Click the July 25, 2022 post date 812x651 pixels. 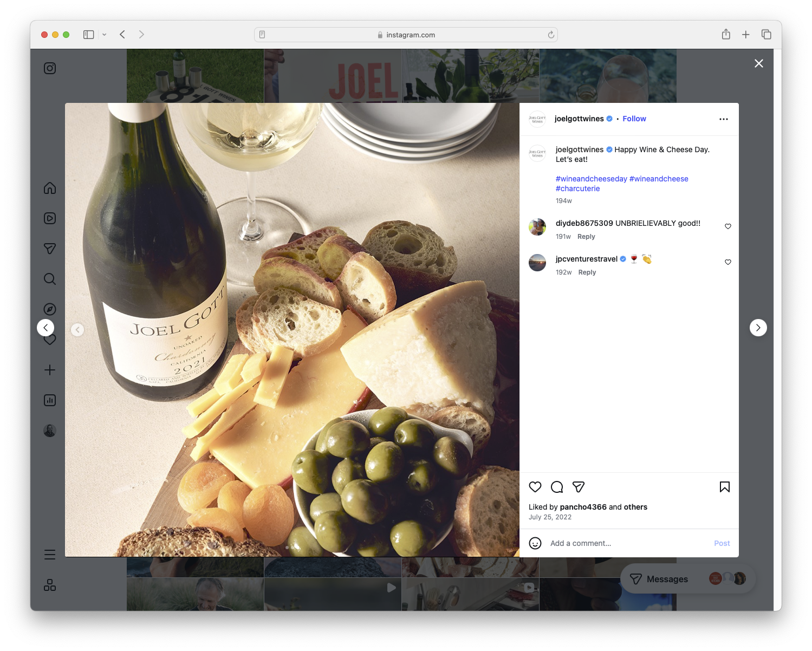tap(550, 517)
